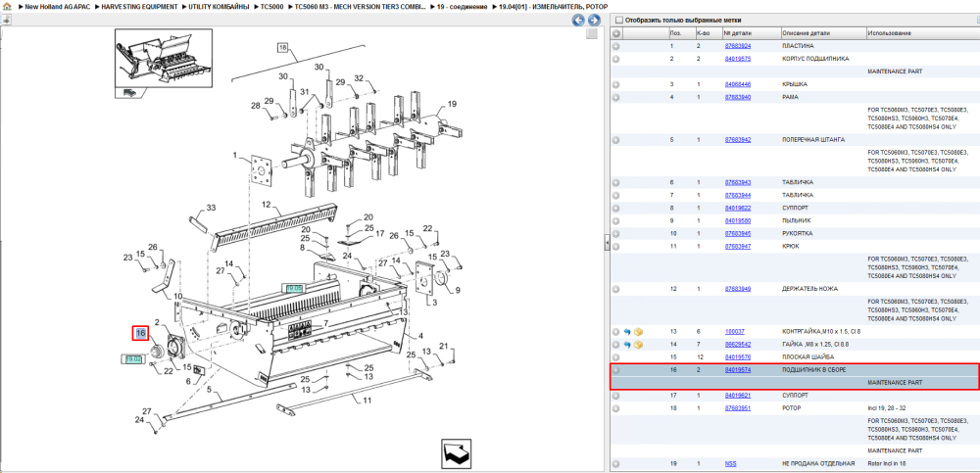The width and height of the screenshot is (980, 473).
Task: Click the 'К-во' column header
Action: (x=703, y=33)
